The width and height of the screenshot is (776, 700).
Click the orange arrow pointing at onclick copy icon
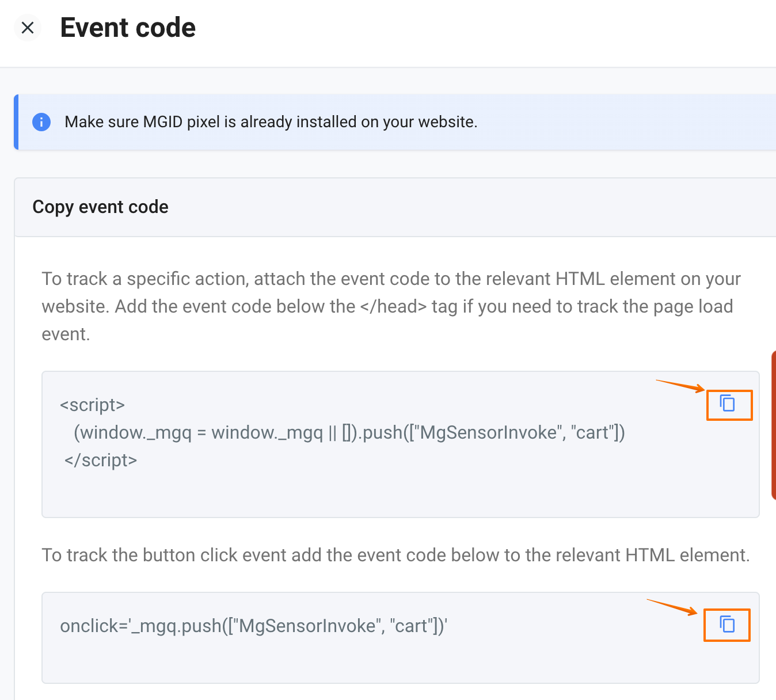671,607
